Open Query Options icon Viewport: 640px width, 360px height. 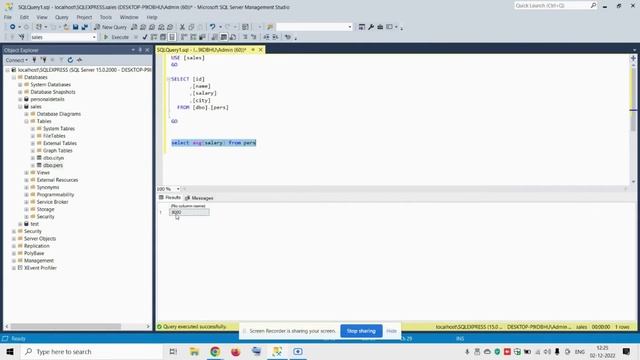pos(163,37)
